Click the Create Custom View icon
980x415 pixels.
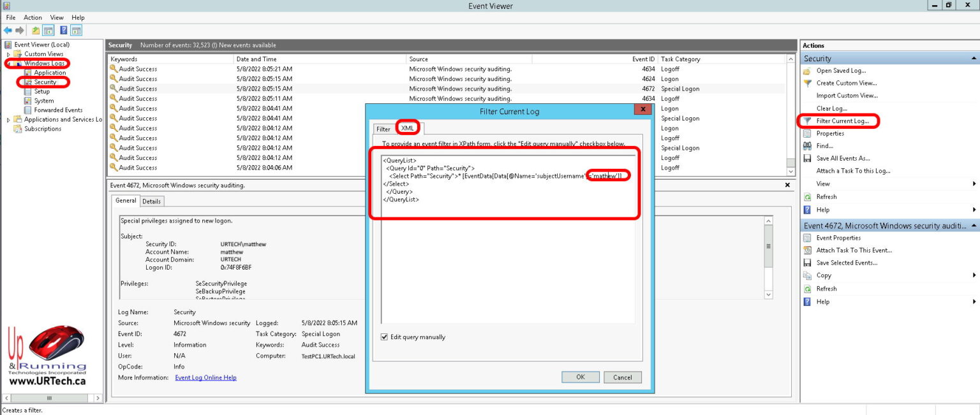tap(807, 83)
